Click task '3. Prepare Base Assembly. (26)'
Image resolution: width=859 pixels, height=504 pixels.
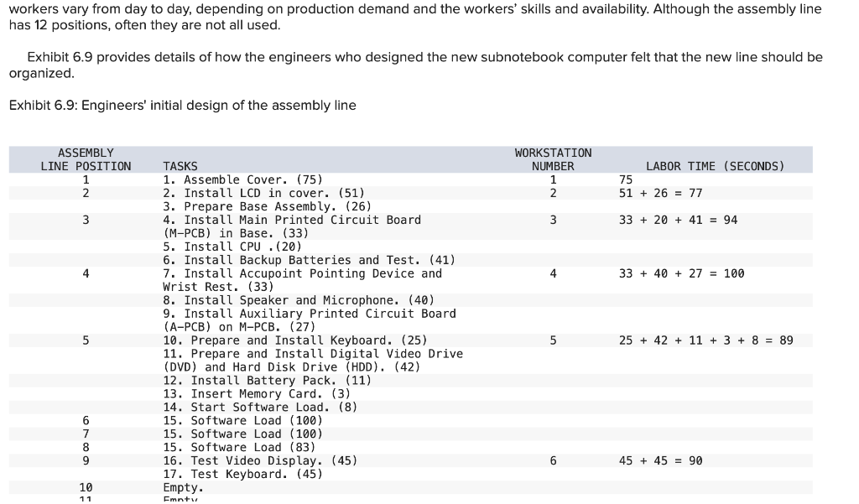pos(267,206)
